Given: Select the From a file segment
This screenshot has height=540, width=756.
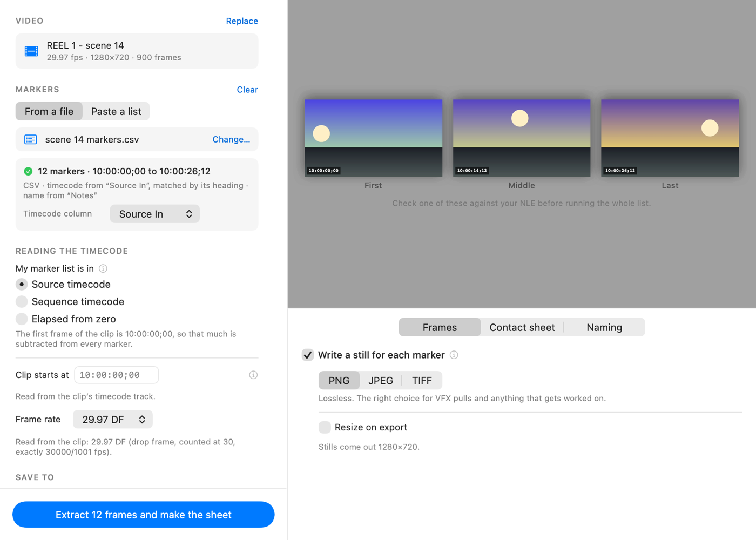Looking at the screenshot, I should click(x=49, y=111).
